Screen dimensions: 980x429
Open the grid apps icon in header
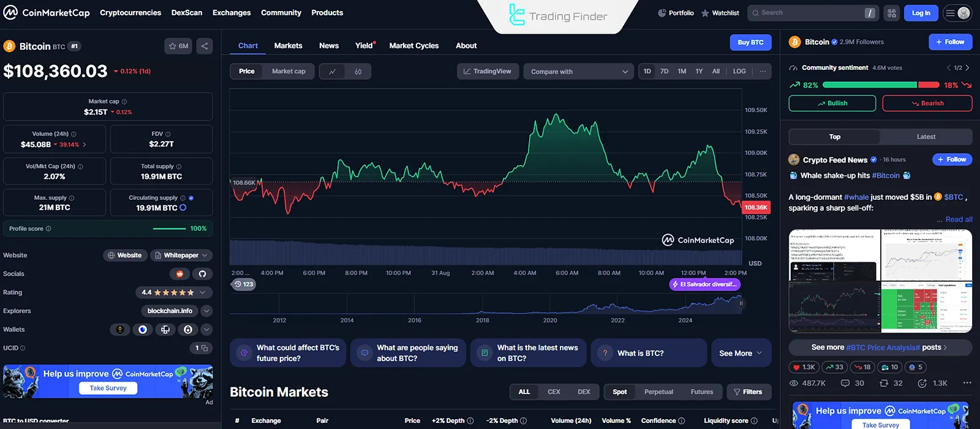click(892, 13)
